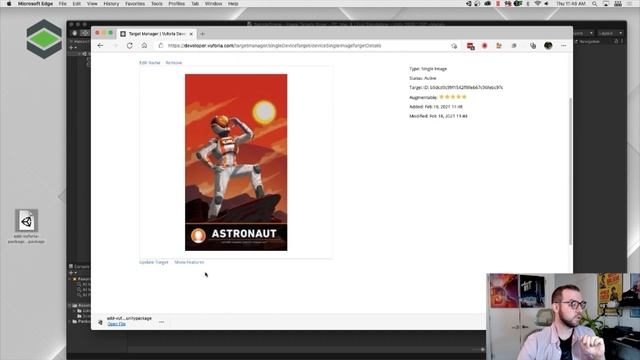Open the Edit menu
Image resolution: width=640 pixels, height=360 pixels.
pos(77,4)
